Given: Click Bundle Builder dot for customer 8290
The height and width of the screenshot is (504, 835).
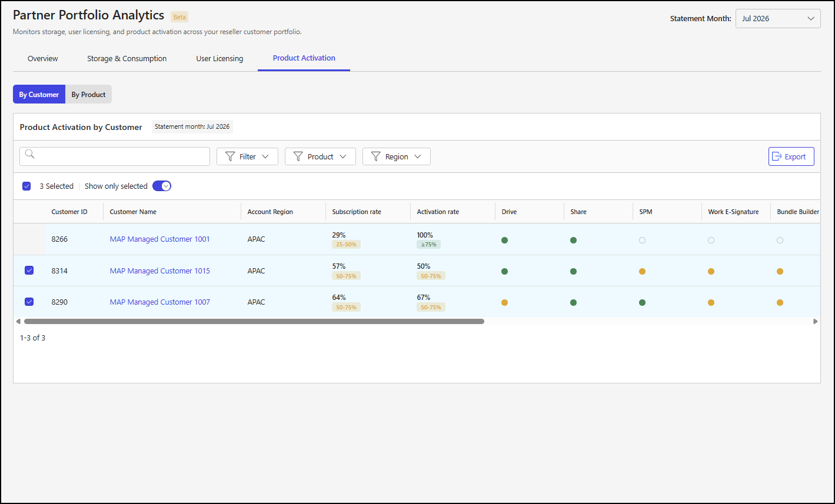Looking at the screenshot, I should [780, 302].
